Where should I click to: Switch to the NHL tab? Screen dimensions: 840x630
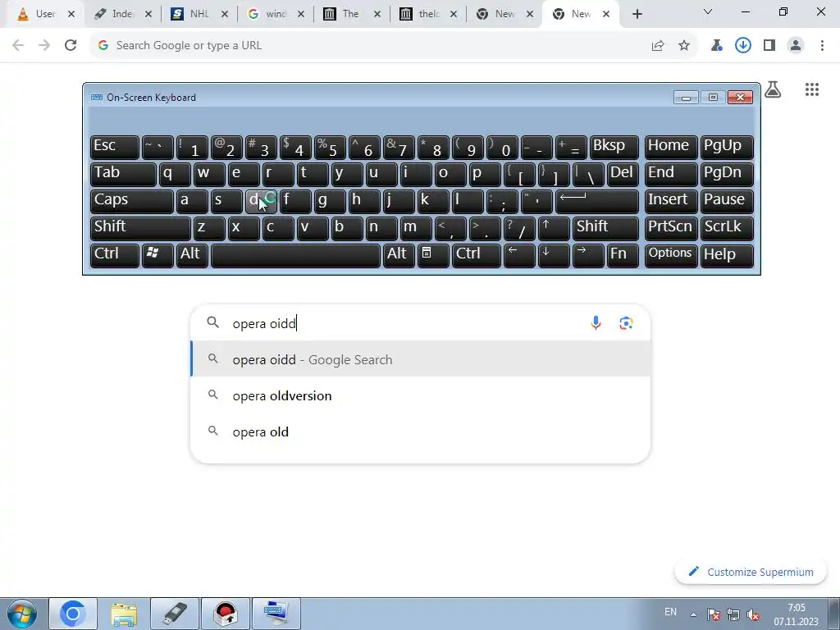point(199,14)
